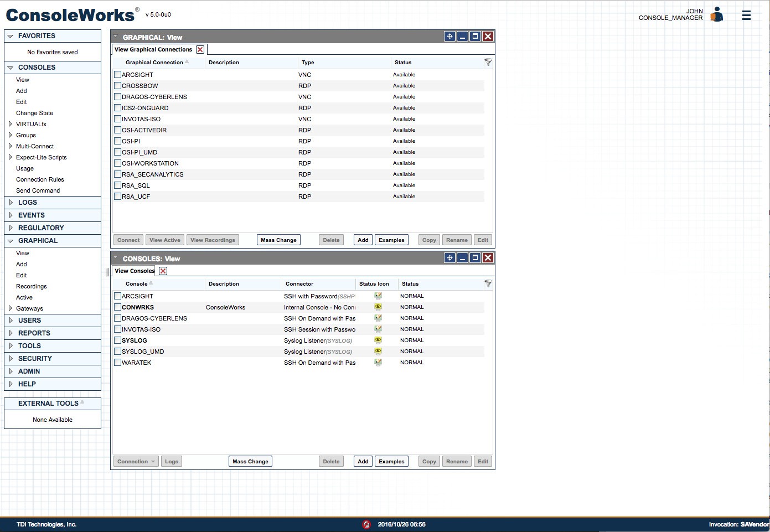Collapse GRAPHICAL: View panel via title triangle
Viewport: 770px width, 532px height.
pyautogui.click(x=116, y=37)
